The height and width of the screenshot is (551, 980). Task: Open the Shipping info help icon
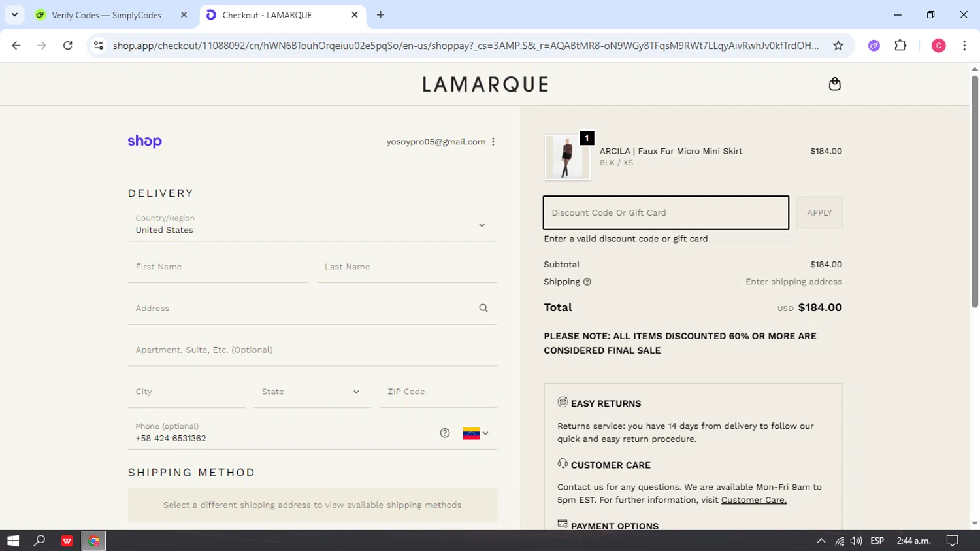point(587,282)
